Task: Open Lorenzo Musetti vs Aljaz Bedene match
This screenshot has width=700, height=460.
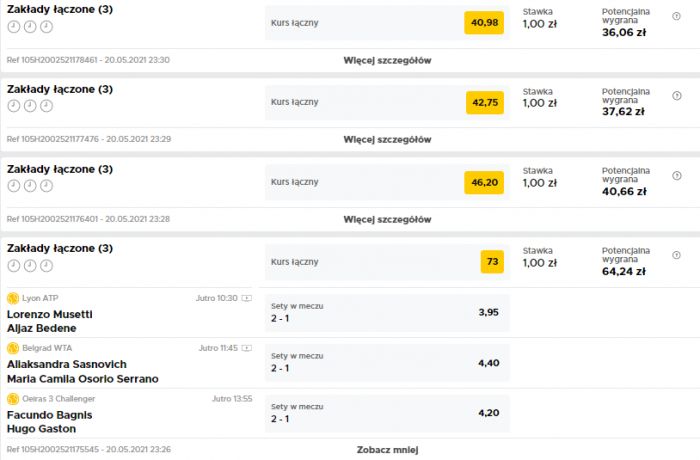Action: [50, 321]
